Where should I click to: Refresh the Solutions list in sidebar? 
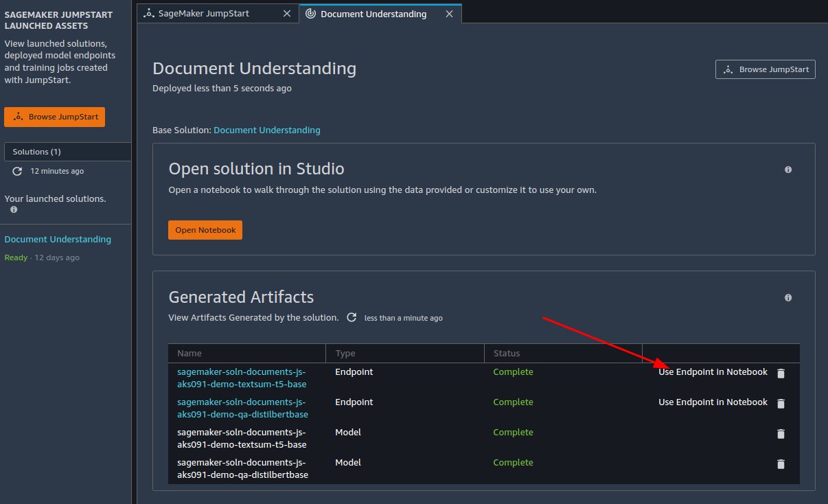[x=18, y=171]
